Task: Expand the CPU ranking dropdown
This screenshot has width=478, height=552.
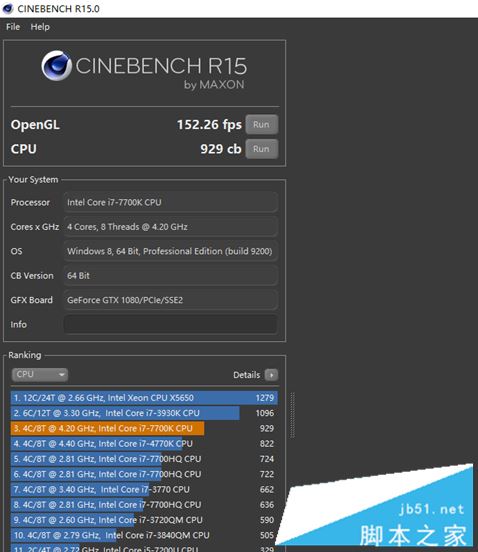Action: click(x=40, y=375)
